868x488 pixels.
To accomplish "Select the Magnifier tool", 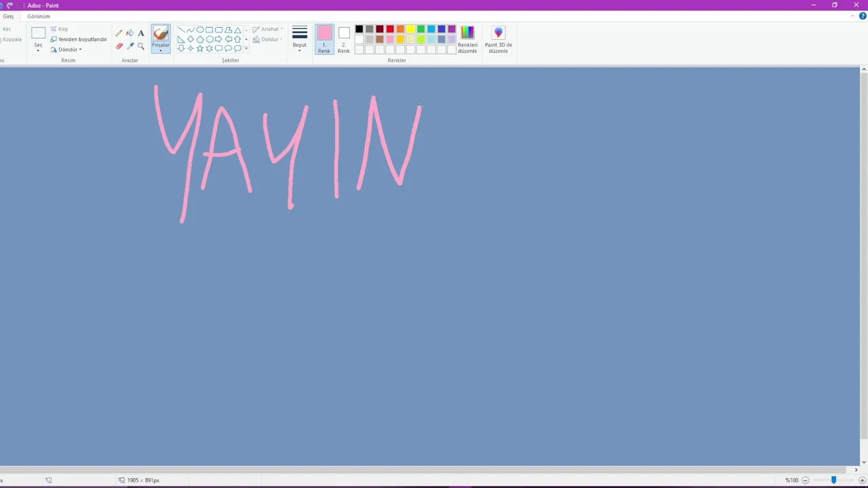I will click(141, 46).
